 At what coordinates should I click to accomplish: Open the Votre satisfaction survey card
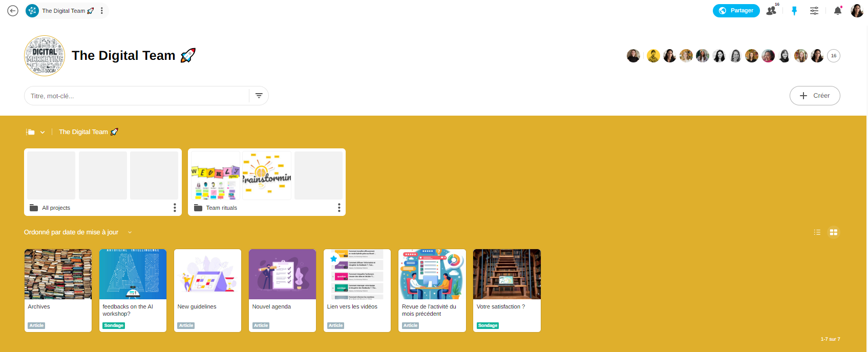pyautogui.click(x=506, y=290)
